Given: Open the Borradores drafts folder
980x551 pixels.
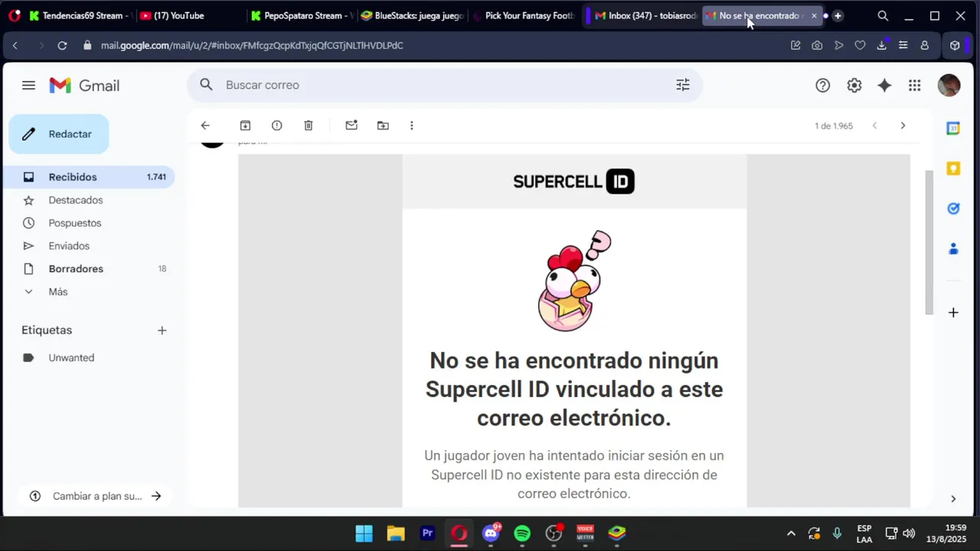Looking at the screenshot, I should point(76,269).
